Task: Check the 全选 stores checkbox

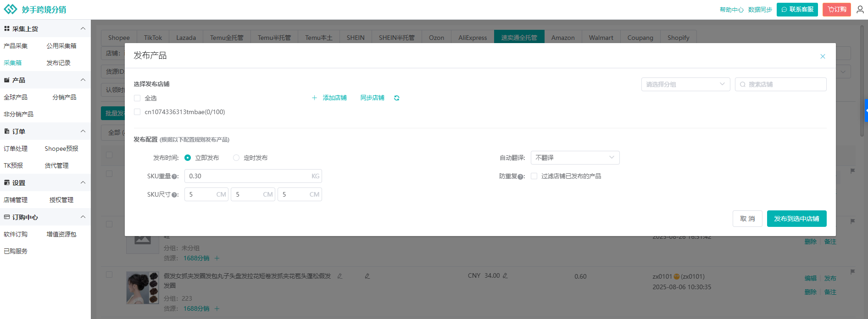Action: click(137, 98)
